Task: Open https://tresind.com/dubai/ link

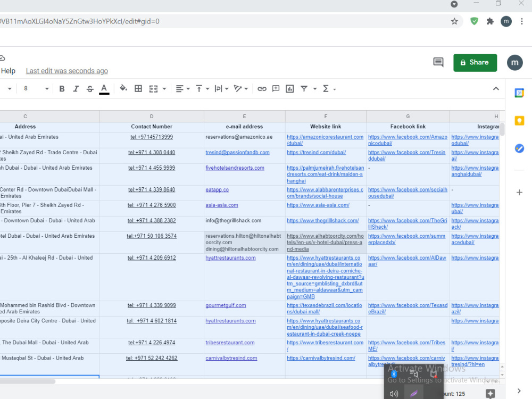Action: [316, 152]
